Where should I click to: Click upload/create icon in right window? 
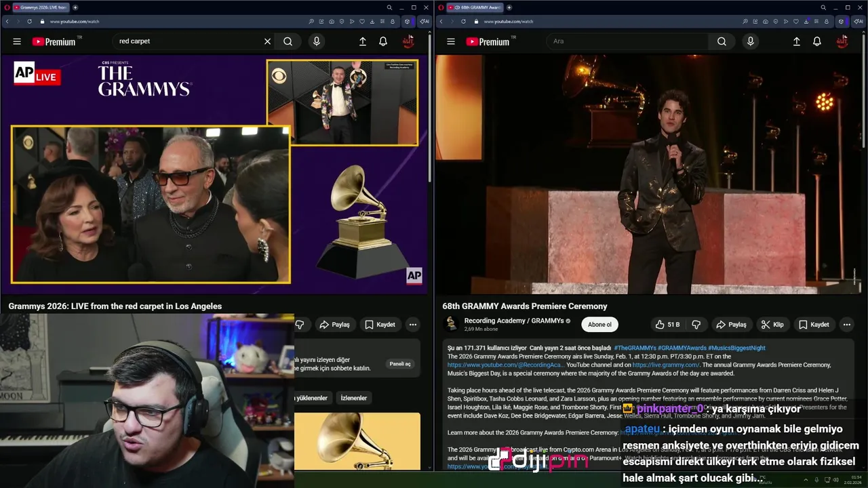click(x=797, y=41)
